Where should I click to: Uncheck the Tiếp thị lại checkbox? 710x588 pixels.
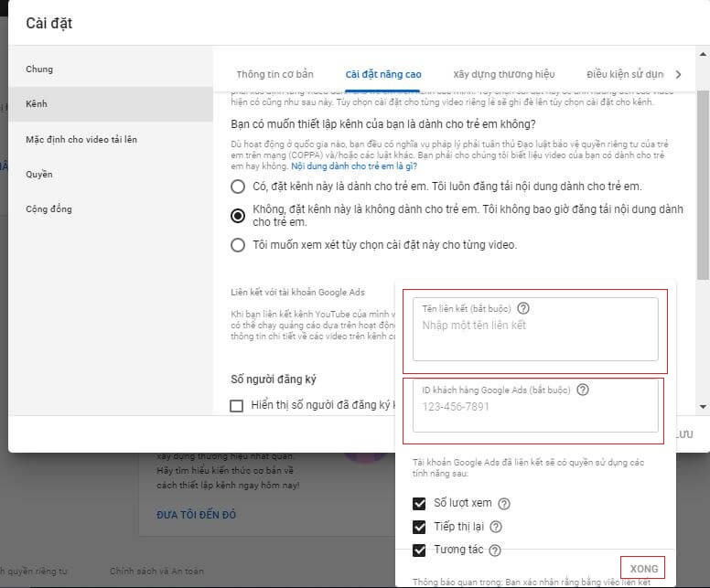(x=420, y=527)
